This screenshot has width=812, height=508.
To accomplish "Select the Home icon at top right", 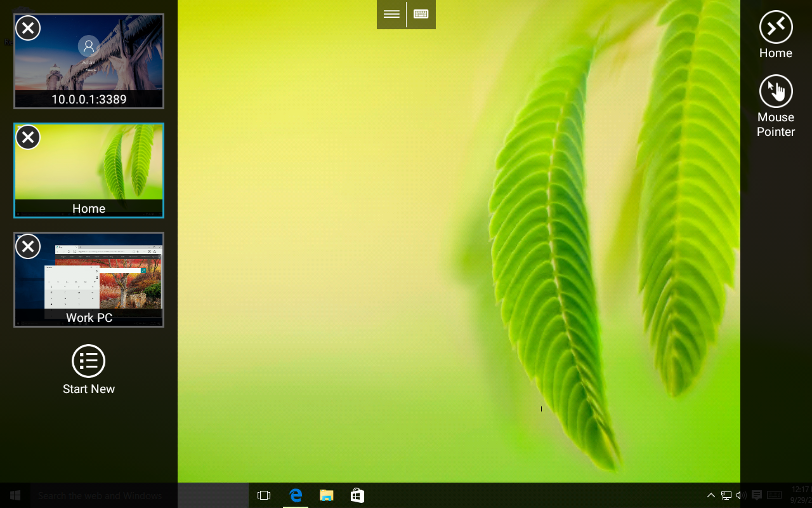I will tap(775, 27).
